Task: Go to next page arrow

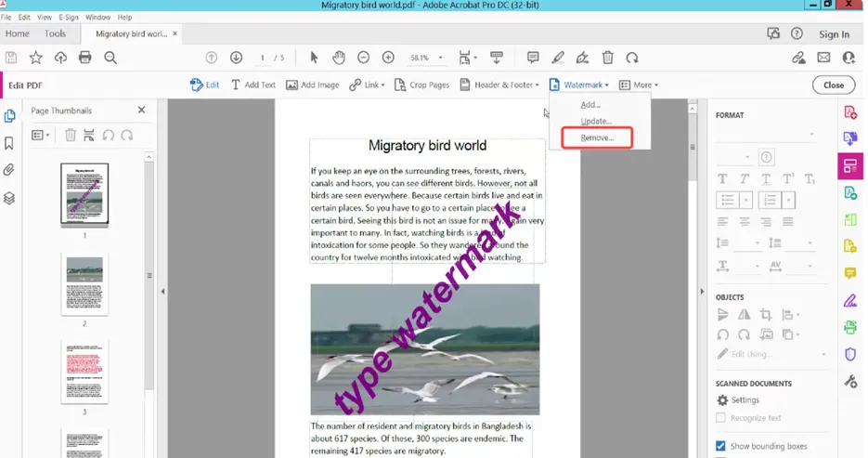Action: click(237, 58)
